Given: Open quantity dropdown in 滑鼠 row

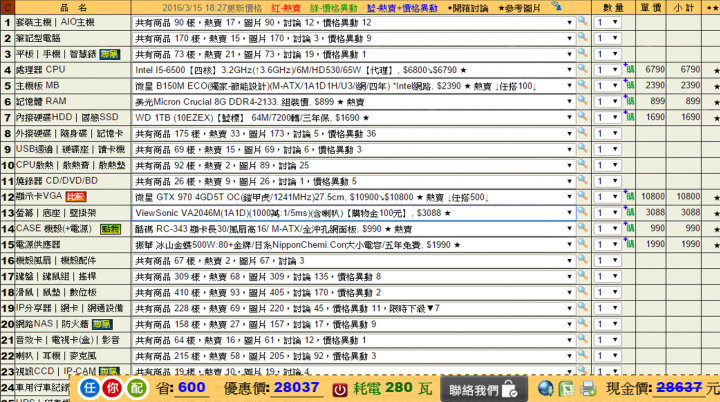Looking at the screenshot, I should pyautogui.click(x=608, y=293).
